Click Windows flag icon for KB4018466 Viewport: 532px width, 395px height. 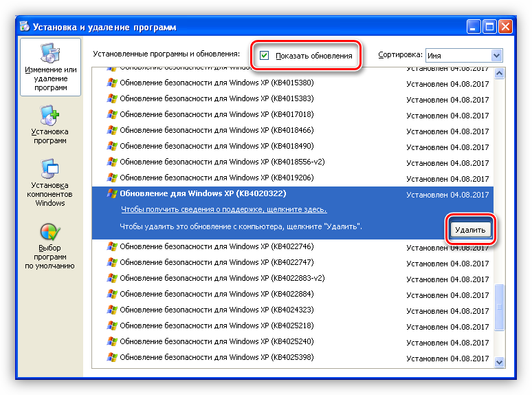click(x=111, y=130)
